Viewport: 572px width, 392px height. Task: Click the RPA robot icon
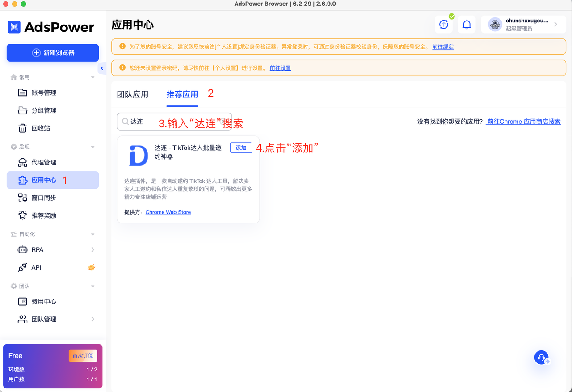coord(22,250)
